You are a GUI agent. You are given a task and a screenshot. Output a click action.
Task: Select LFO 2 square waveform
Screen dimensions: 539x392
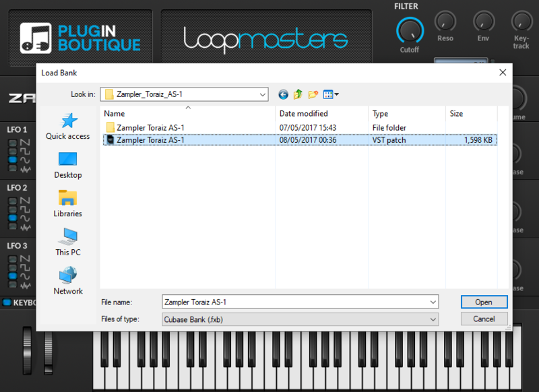point(12,209)
